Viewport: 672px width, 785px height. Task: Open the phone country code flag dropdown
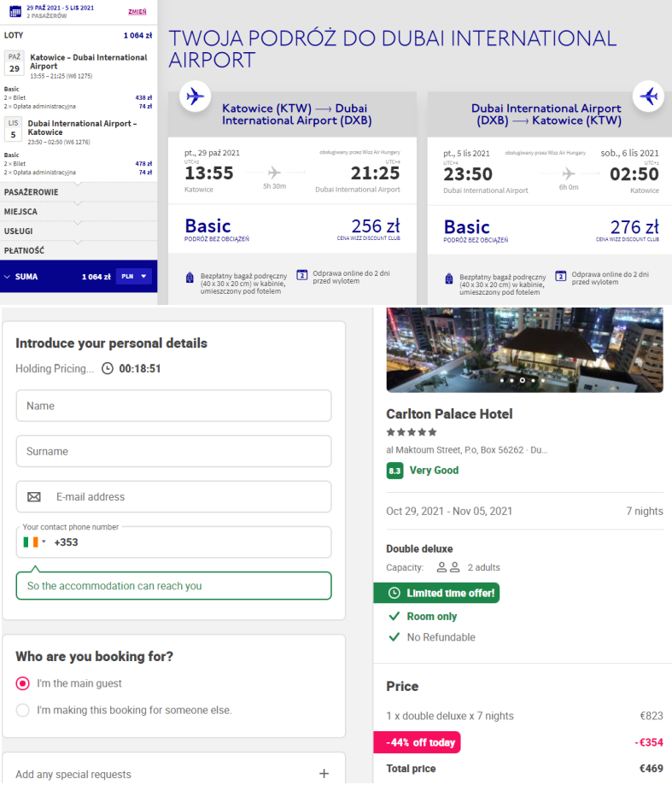(x=35, y=542)
